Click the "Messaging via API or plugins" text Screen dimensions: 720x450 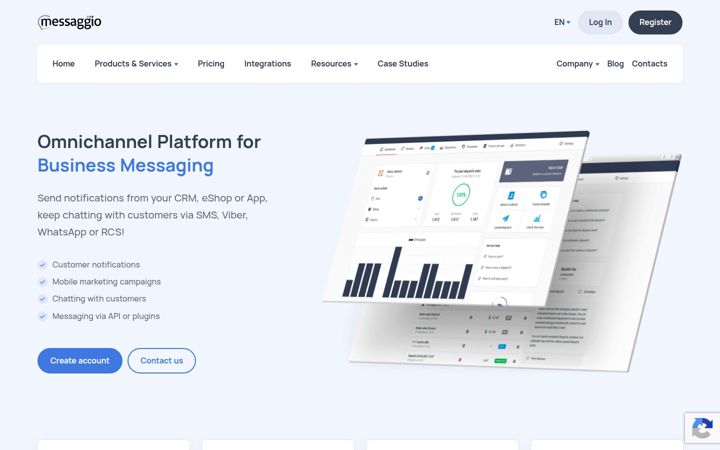point(106,316)
